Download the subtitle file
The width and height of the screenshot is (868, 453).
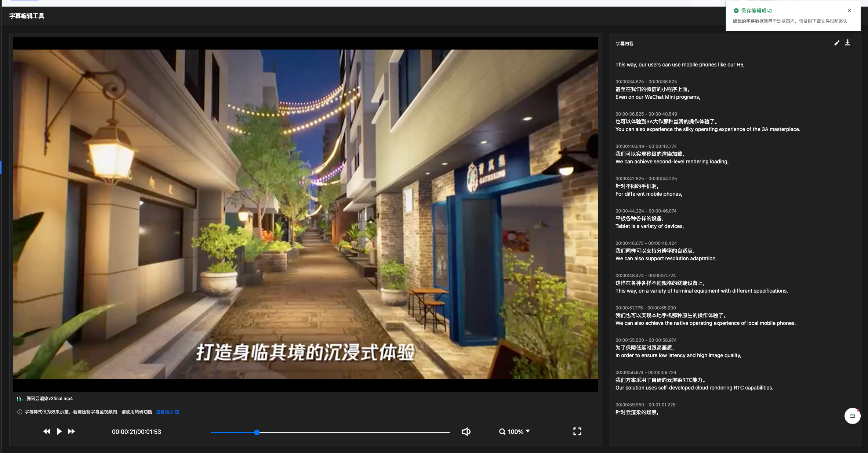coord(847,43)
